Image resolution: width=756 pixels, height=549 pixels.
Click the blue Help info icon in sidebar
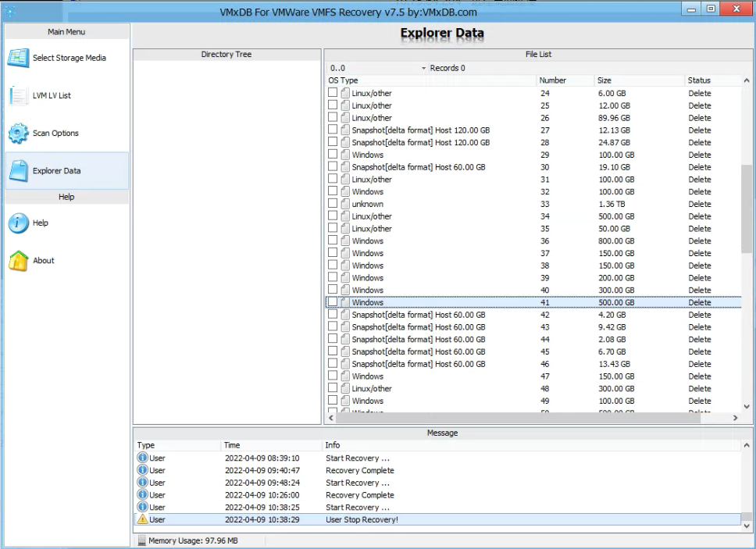click(18, 223)
